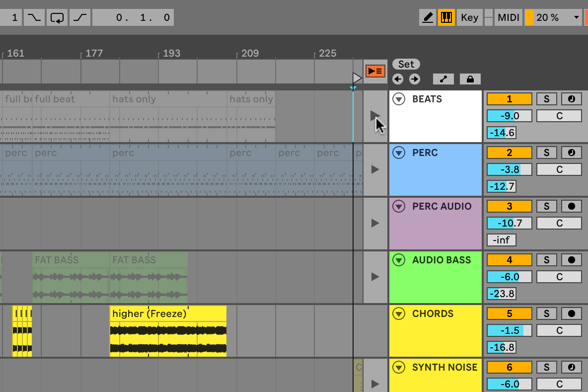This screenshot has width=588, height=392.
Task: Open the CPU meter dropdown arrow
Action: (x=578, y=17)
